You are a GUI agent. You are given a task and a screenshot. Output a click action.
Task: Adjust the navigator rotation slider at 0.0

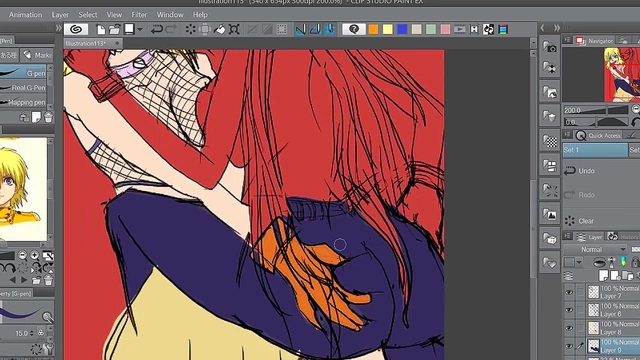pos(596,122)
